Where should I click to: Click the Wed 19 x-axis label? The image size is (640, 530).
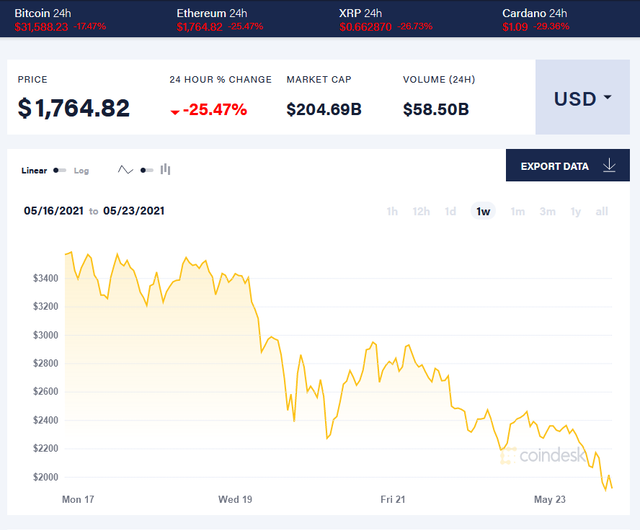pyautogui.click(x=235, y=499)
